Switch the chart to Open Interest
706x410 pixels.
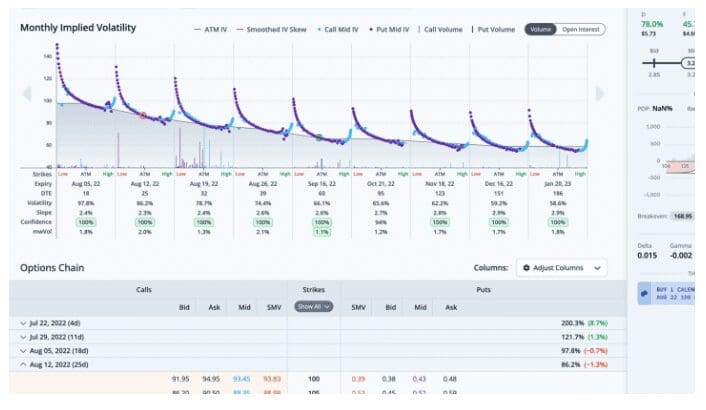582,29
